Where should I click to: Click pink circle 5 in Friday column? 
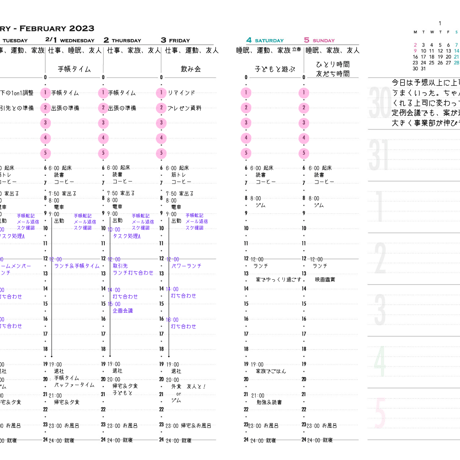point(161,153)
